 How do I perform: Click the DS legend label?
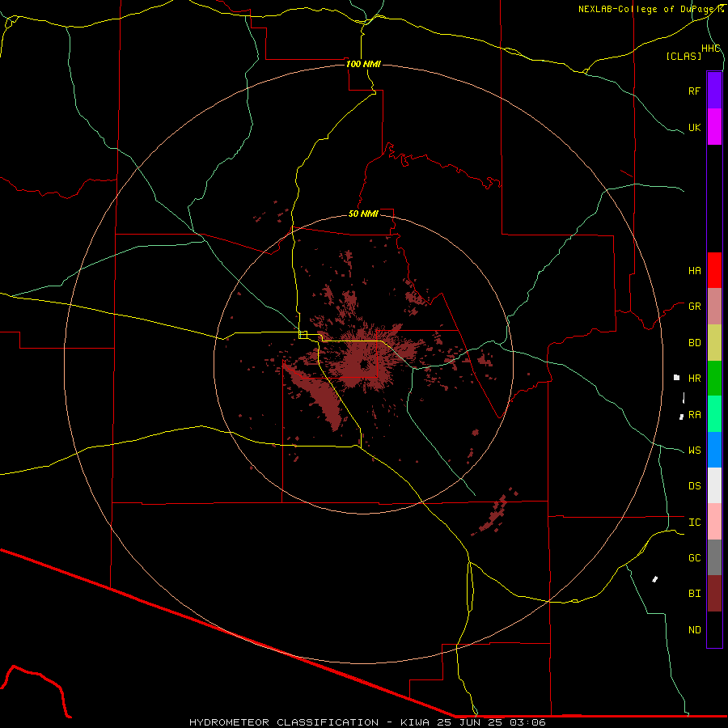point(694,486)
